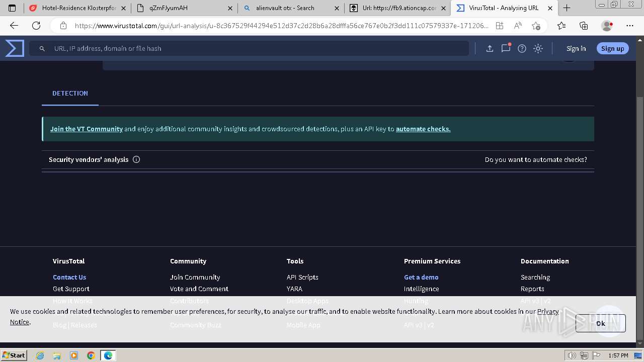644x362 pixels.
Task: Open the Vote and Comment footer link
Action: [x=199, y=289]
